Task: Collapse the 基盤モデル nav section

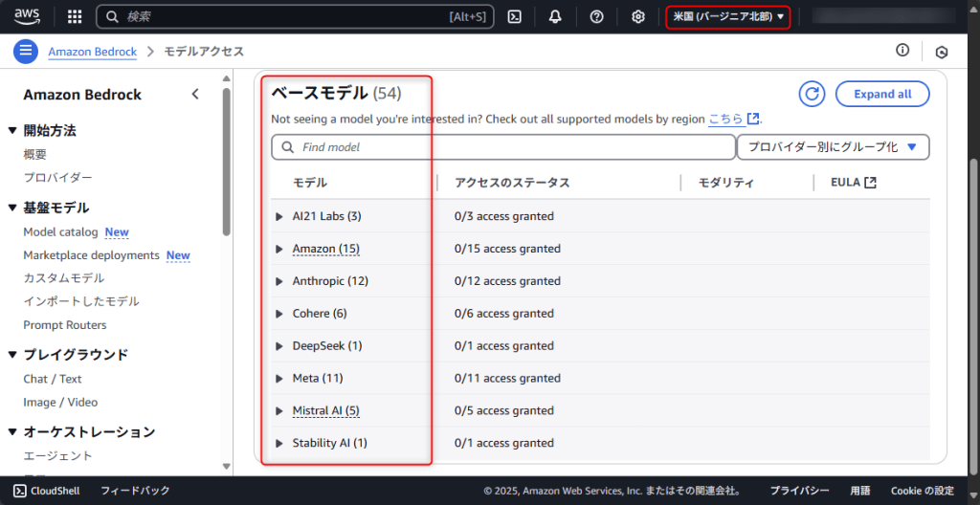Action: 12,208
